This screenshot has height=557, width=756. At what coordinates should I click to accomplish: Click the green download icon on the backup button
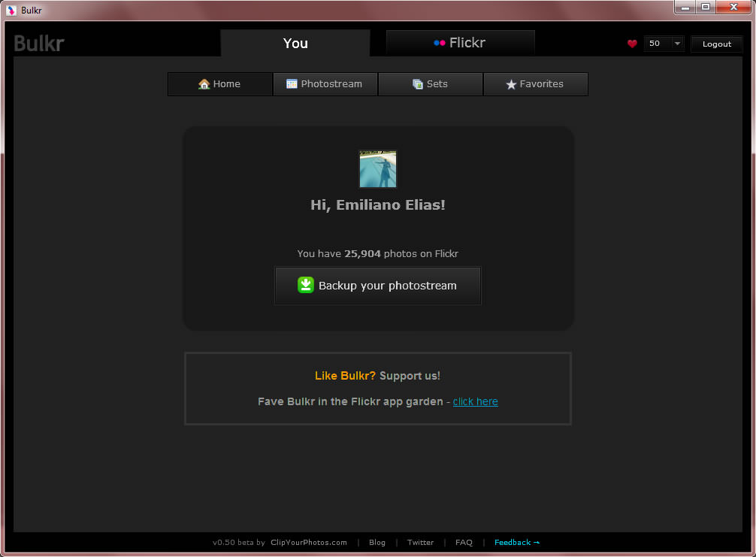[x=305, y=285]
